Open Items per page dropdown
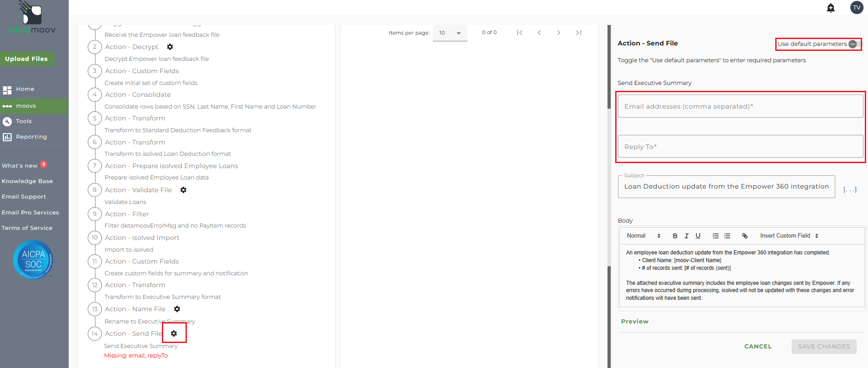The image size is (868, 368). (x=450, y=33)
